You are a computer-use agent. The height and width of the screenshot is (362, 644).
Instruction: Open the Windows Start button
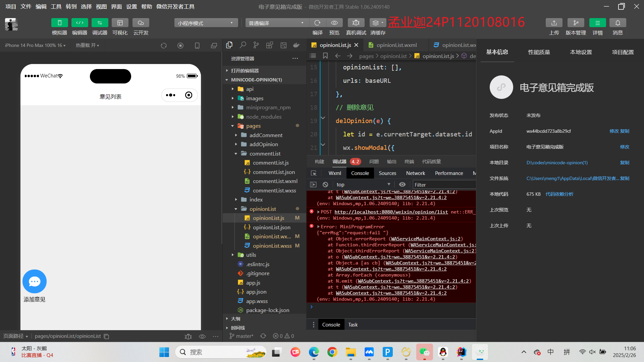[x=164, y=352]
